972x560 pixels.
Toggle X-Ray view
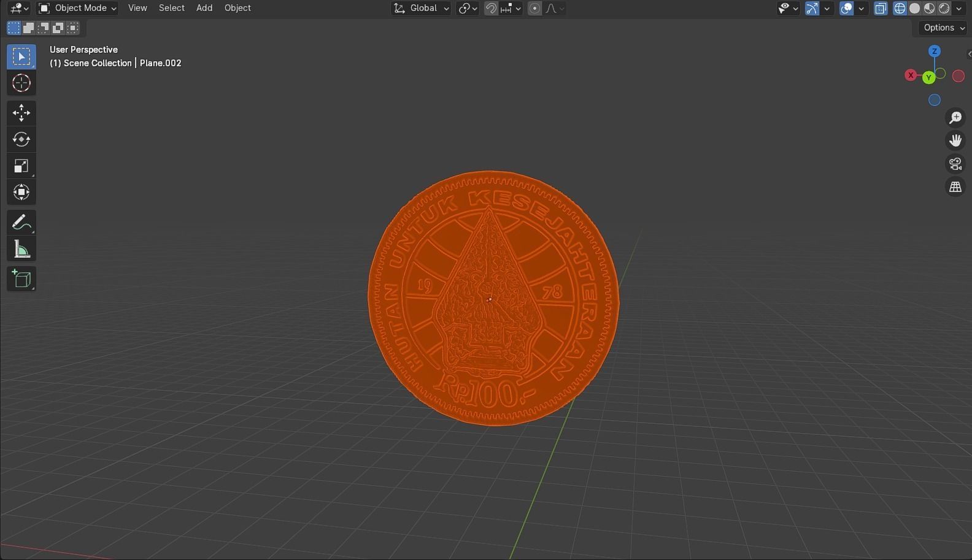[881, 8]
